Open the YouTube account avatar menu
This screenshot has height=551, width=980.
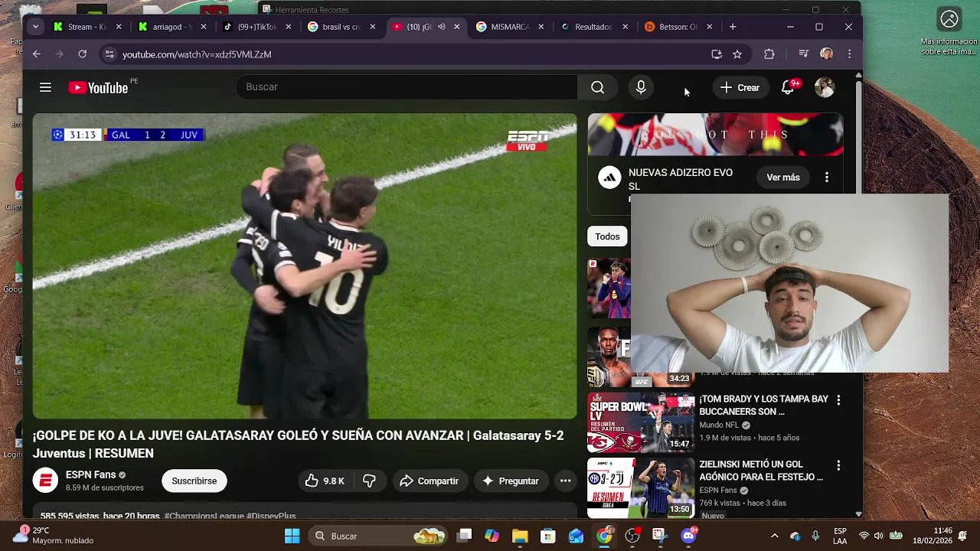(825, 87)
